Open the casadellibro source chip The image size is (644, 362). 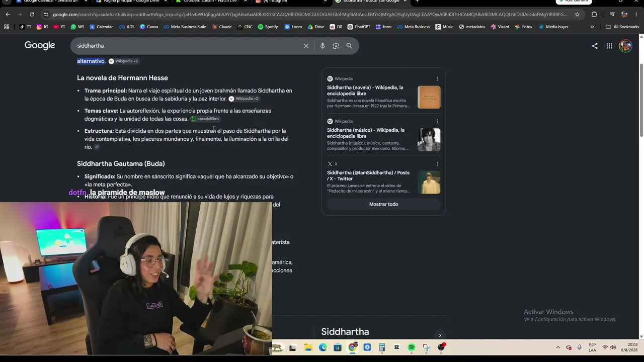pyautogui.click(x=205, y=119)
